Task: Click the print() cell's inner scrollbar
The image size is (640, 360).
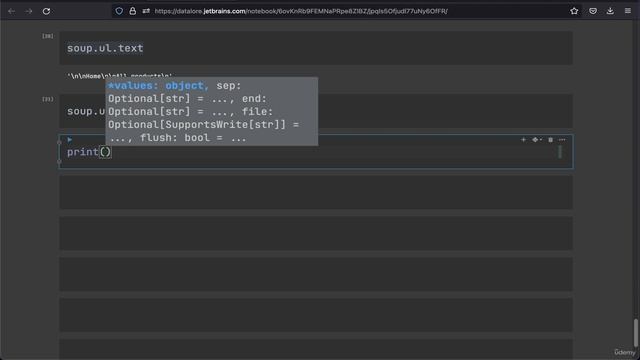Action: (560, 152)
